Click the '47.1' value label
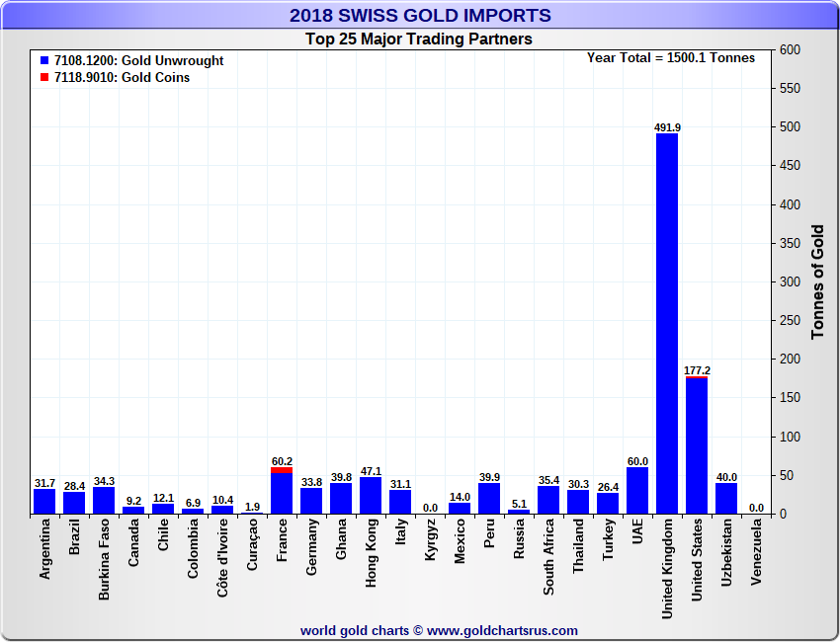 pyautogui.click(x=372, y=471)
